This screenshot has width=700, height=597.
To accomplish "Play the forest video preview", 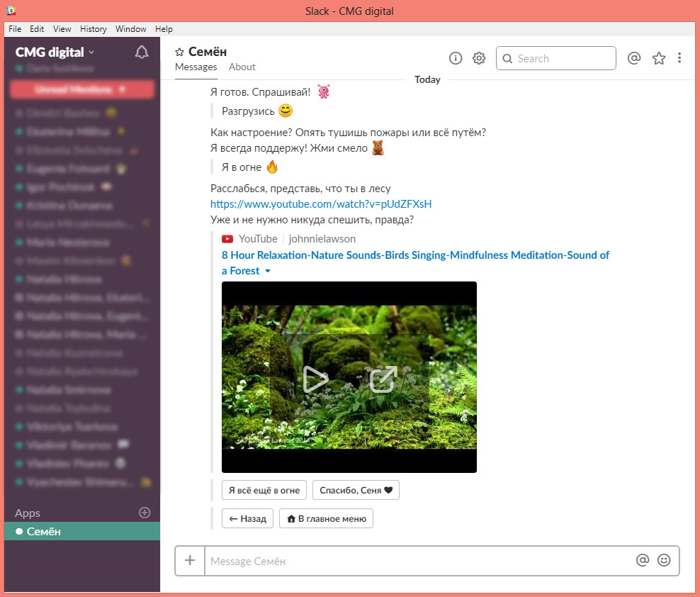I will coord(315,379).
